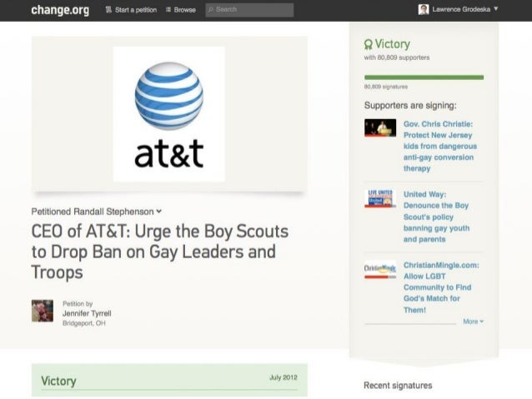This screenshot has width=532, height=399.
Task: Open the Gov. Chris Christie petition thumbnail
Action: [380, 127]
